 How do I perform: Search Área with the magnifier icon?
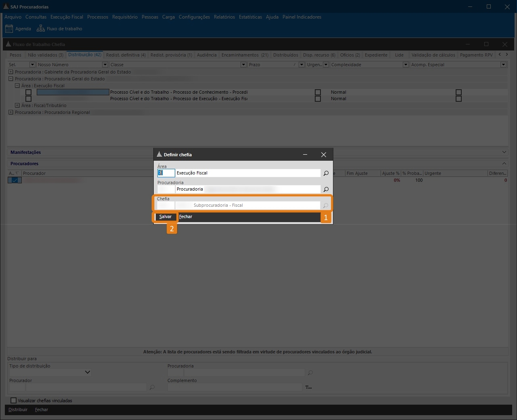point(326,173)
